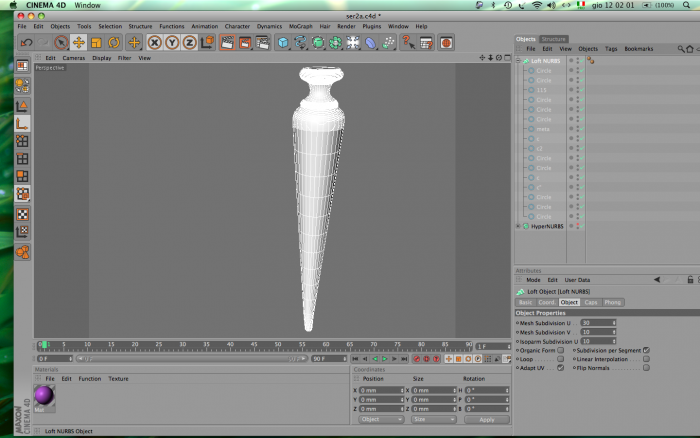This screenshot has height=438, width=700.
Task: Toggle X axis lock
Action: point(154,43)
